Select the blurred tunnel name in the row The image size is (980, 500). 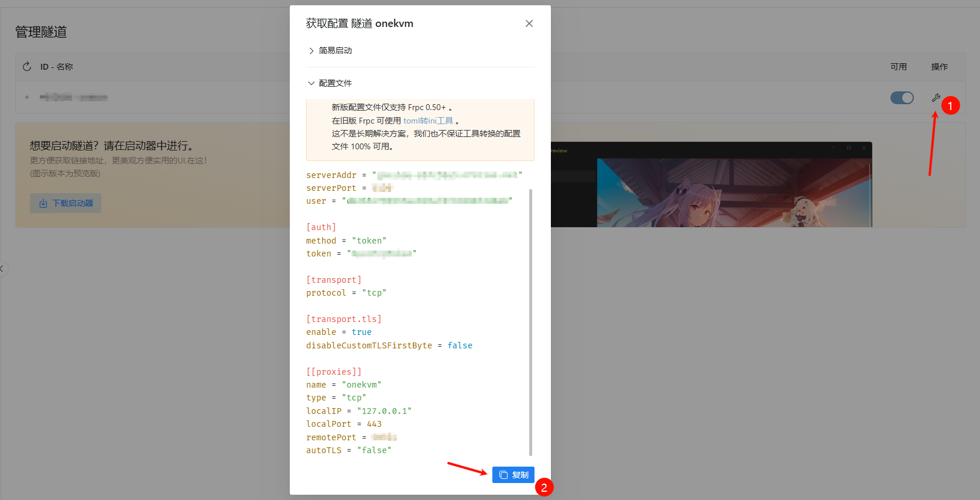74,97
